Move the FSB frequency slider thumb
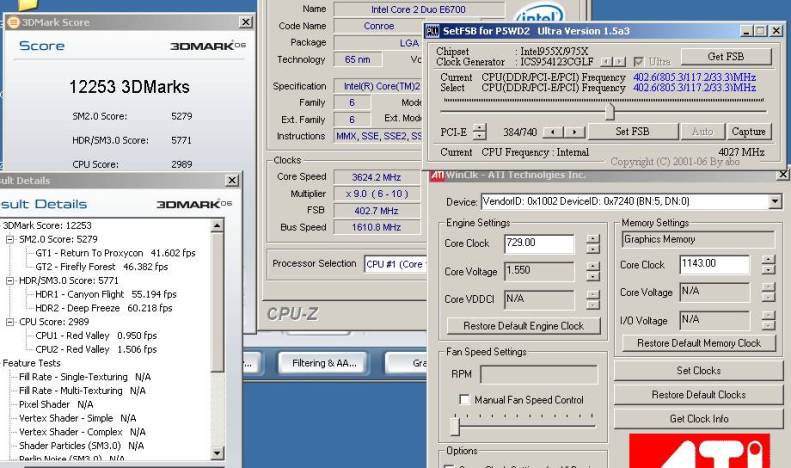Screen dimensions: 791x468 pos(610,111)
